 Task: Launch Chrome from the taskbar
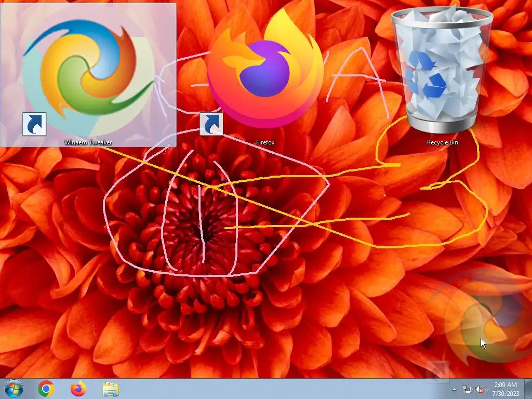tap(46, 389)
